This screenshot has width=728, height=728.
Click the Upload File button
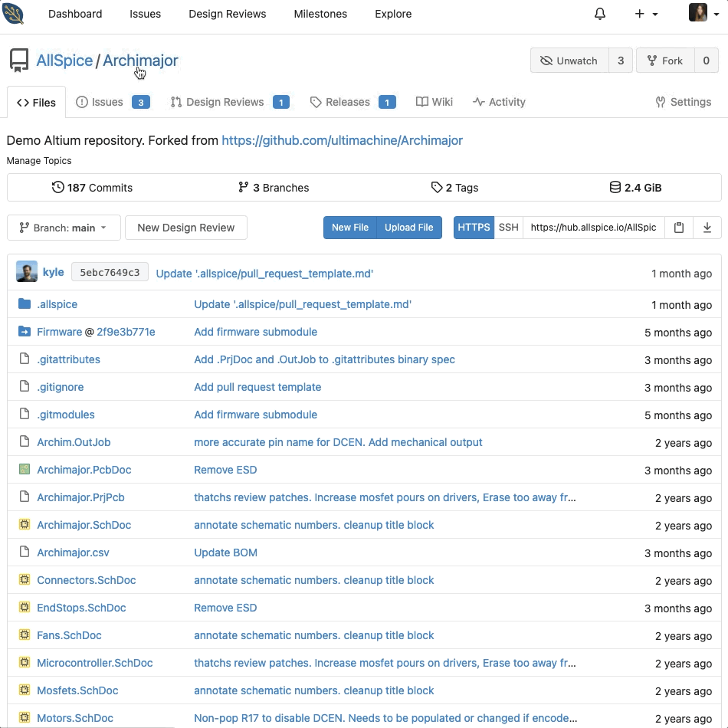[x=409, y=228]
